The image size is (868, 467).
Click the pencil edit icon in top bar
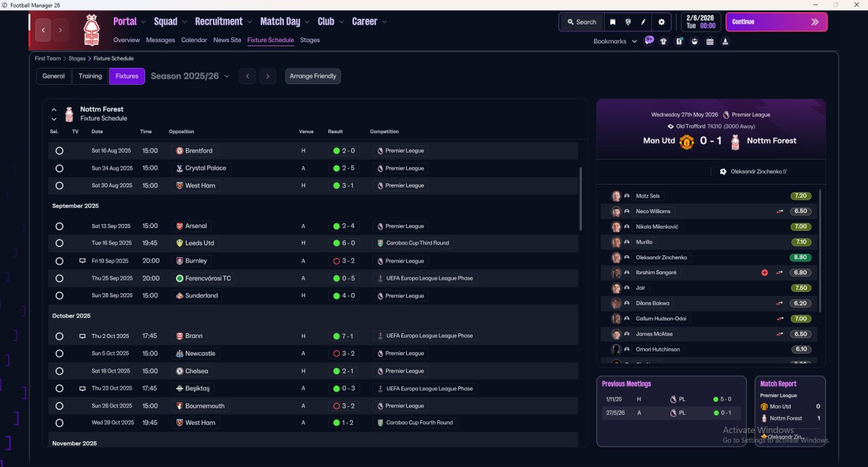coord(644,22)
